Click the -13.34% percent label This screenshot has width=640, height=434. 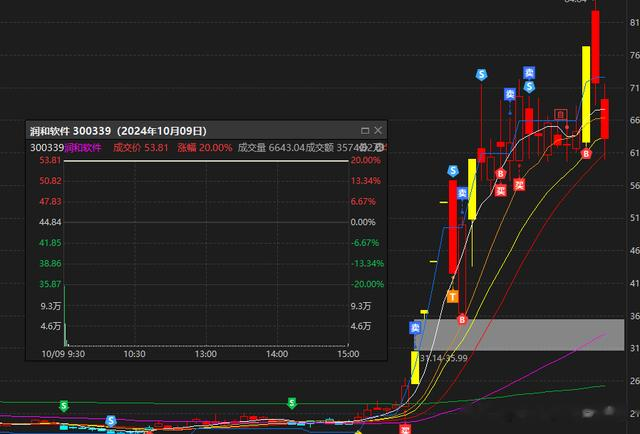[368, 263]
